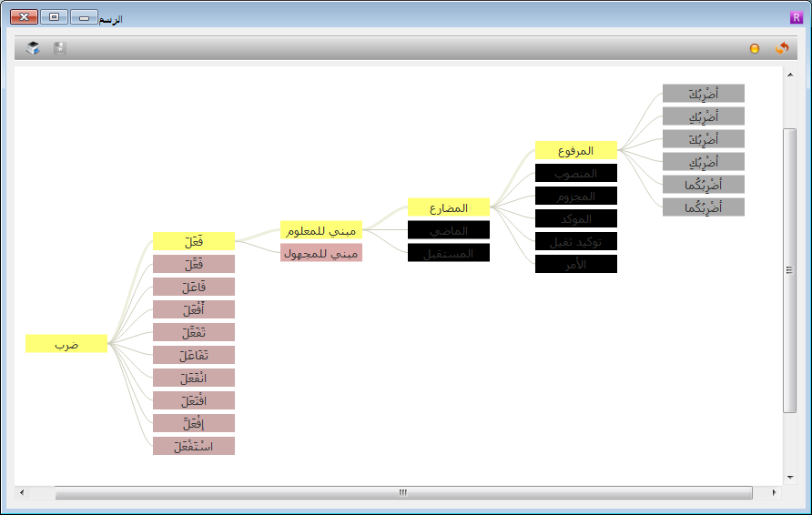Select the انْفَعَلَ verb pattern node
This screenshot has height=515, width=812.
click(194, 378)
